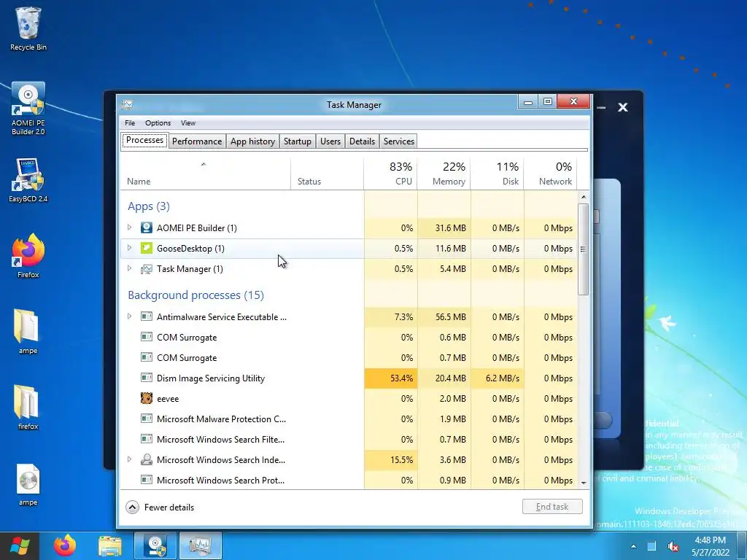Select the Microsoft Windows Search Prot... row
This screenshot has width=747, height=560.
(x=349, y=480)
